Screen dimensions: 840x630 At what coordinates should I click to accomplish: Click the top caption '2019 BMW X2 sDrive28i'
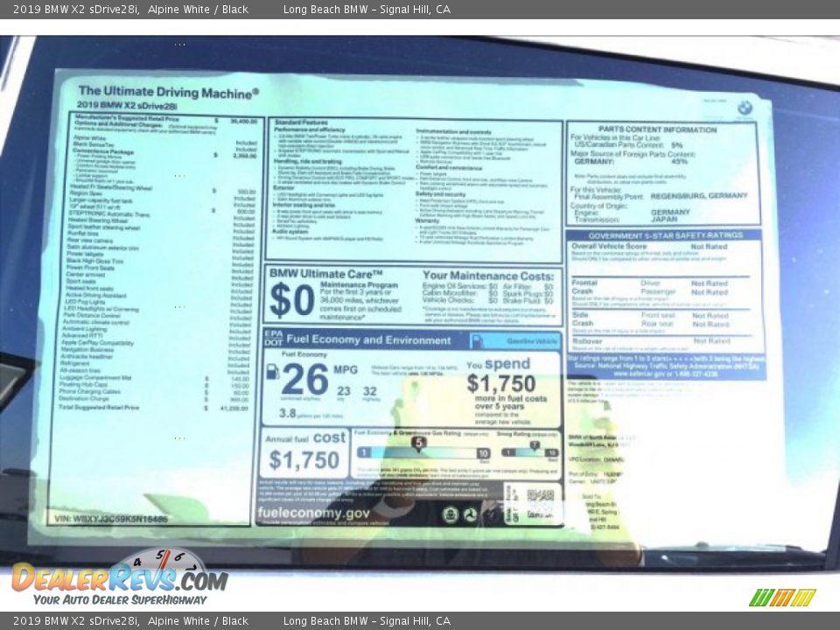pyautogui.click(x=70, y=9)
